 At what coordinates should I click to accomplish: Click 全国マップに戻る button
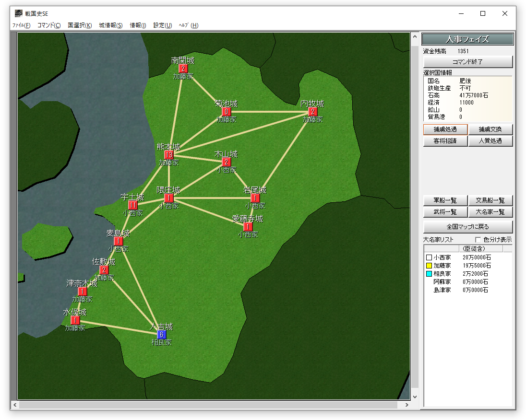tap(468, 226)
